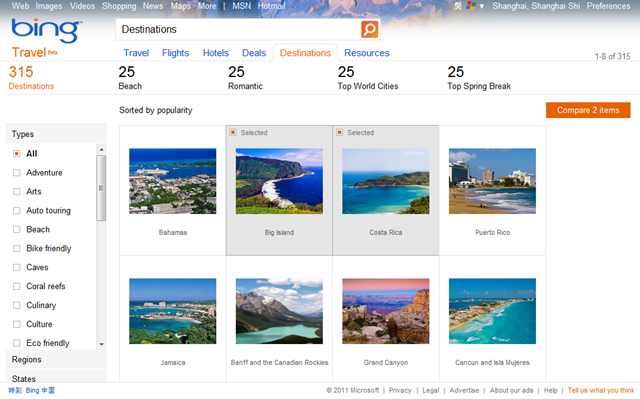Enable the Culture checkbox
640x399 pixels.
(x=17, y=324)
